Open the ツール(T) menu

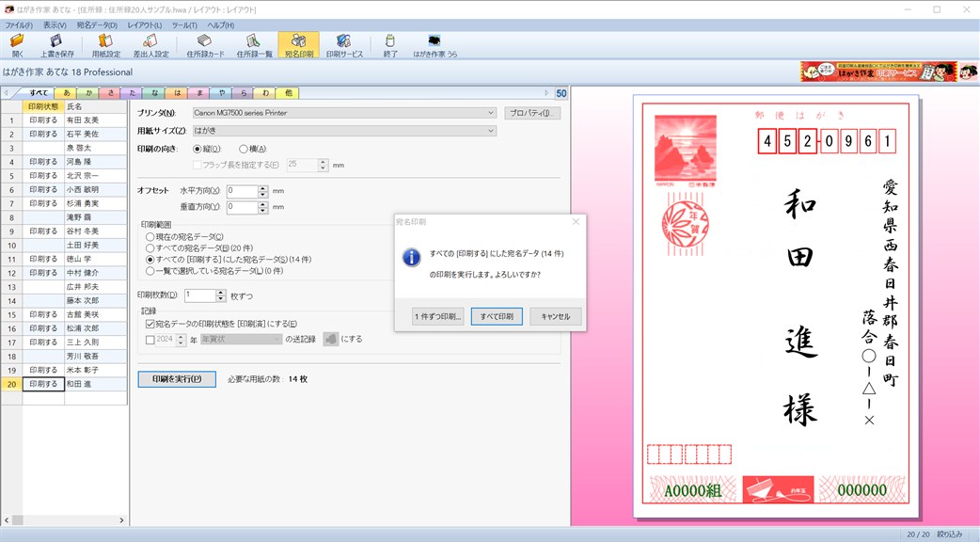[x=184, y=25]
